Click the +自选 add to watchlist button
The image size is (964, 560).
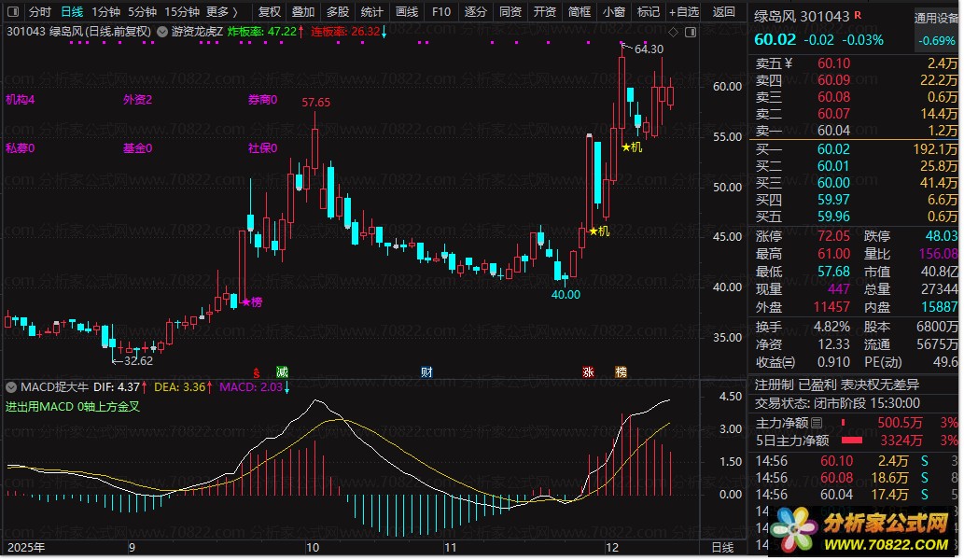pos(683,12)
